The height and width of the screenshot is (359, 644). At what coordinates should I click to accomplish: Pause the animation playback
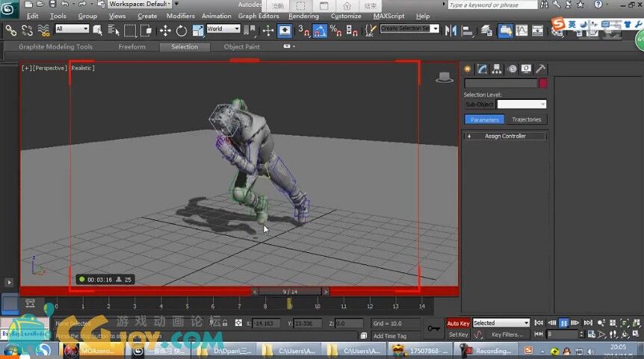pyautogui.click(x=563, y=323)
